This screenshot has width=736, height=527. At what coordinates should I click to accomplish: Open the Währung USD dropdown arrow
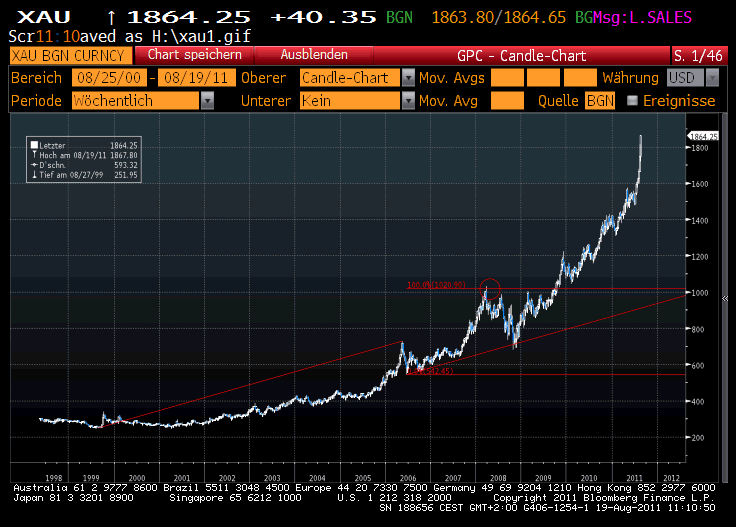713,77
